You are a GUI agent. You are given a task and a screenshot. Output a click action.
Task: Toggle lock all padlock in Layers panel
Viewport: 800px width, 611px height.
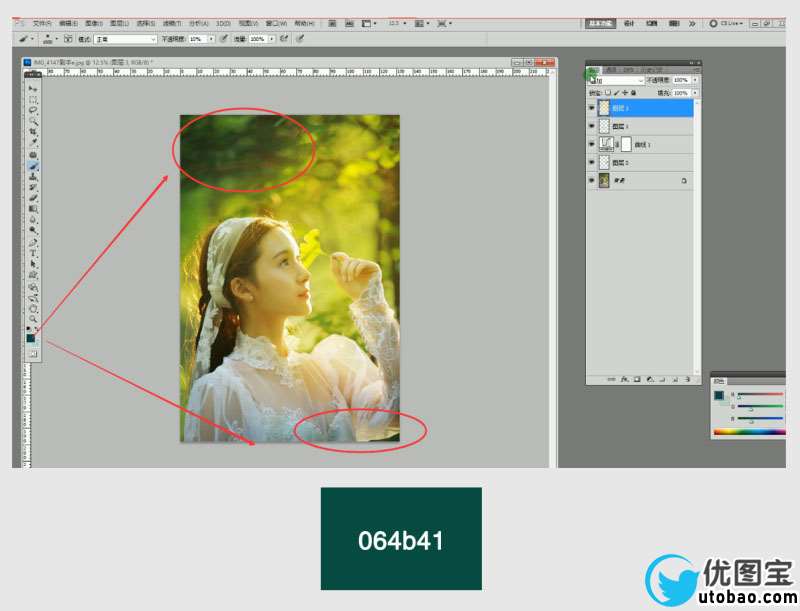pos(634,93)
